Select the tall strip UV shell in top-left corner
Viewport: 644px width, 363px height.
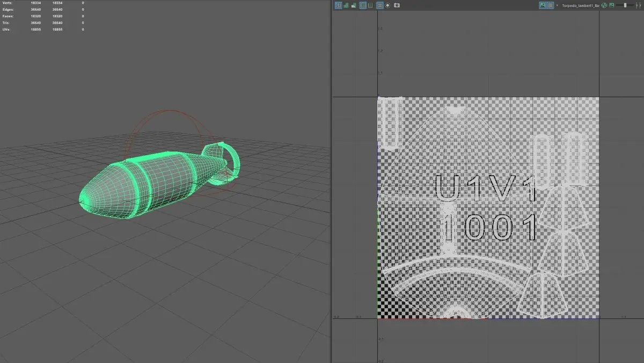[391, 123]
